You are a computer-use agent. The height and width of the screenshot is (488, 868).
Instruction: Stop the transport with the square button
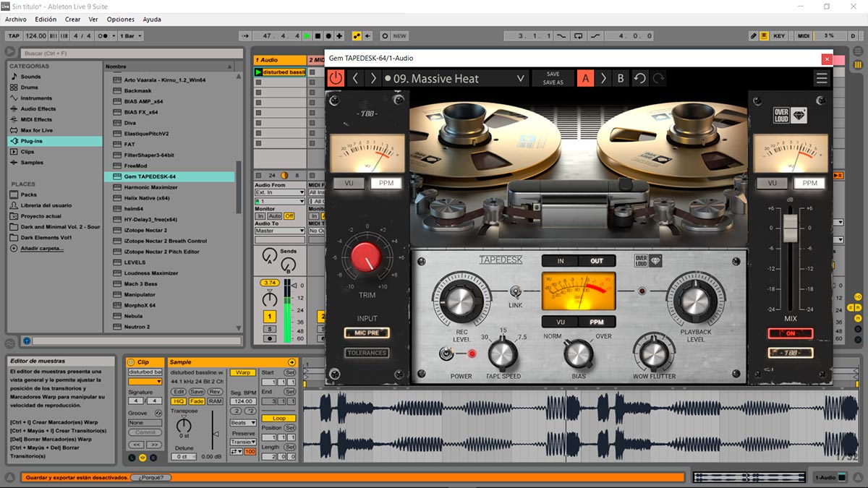click(318, 35)
